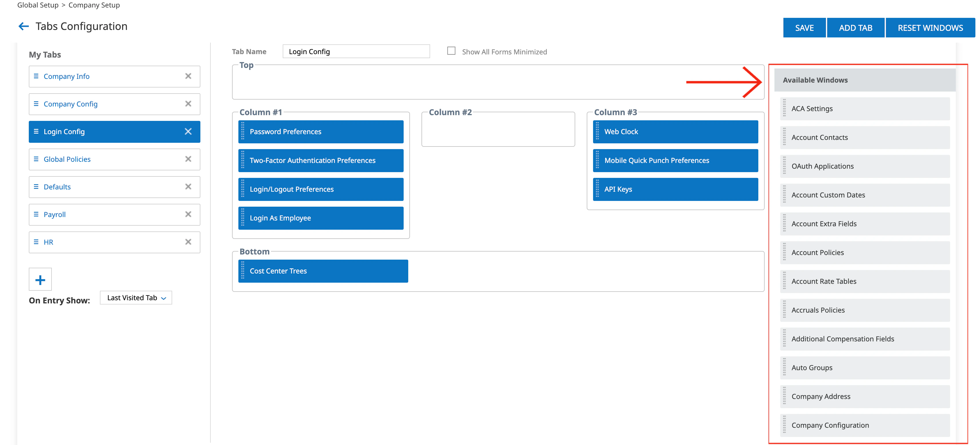This screenshot has height=445, width=980.
Task: Click the back arrow beside Tabs Configuration
Action: click(x=24, y=26)
